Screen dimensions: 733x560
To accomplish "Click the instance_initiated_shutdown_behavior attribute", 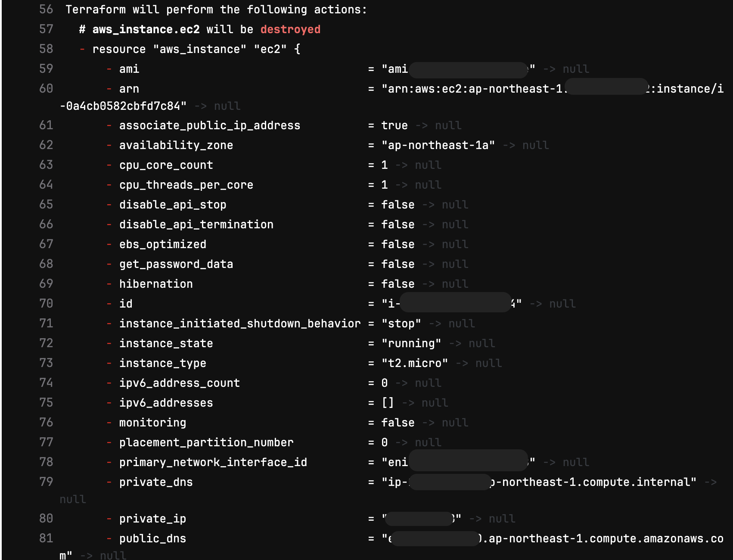I will pyautogui.click(x=240, y=324).
